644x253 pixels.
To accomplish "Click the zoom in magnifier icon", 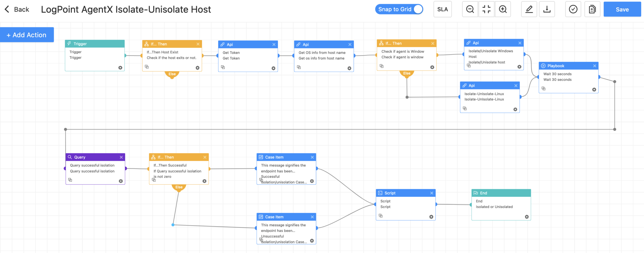I will [x=503, y=9].
